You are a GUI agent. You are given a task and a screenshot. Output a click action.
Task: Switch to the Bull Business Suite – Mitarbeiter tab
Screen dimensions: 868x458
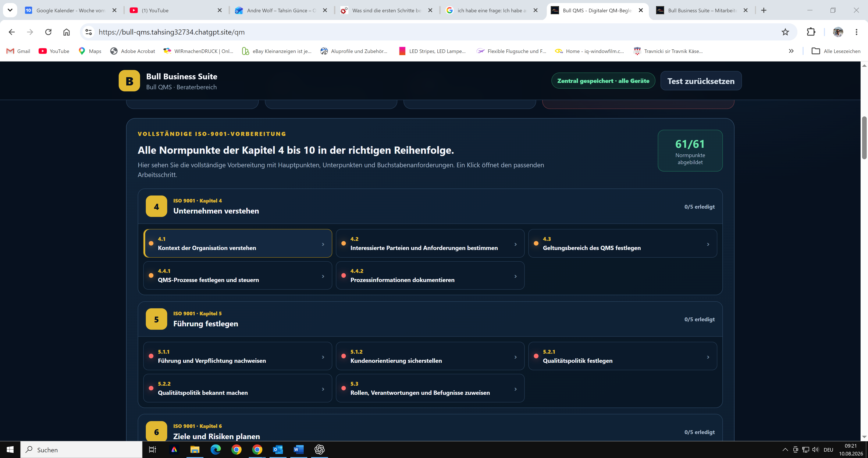coord(702,10)
